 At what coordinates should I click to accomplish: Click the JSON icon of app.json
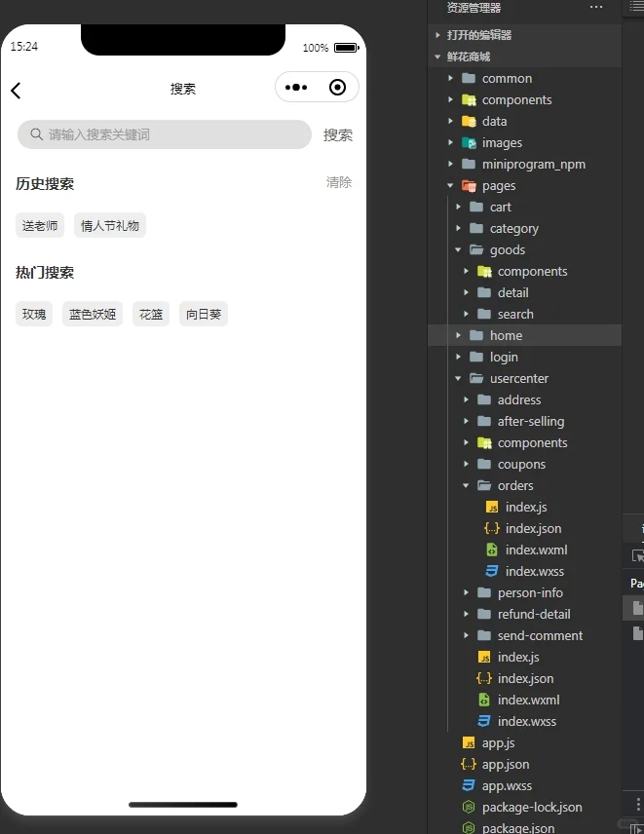coord(469,764)
